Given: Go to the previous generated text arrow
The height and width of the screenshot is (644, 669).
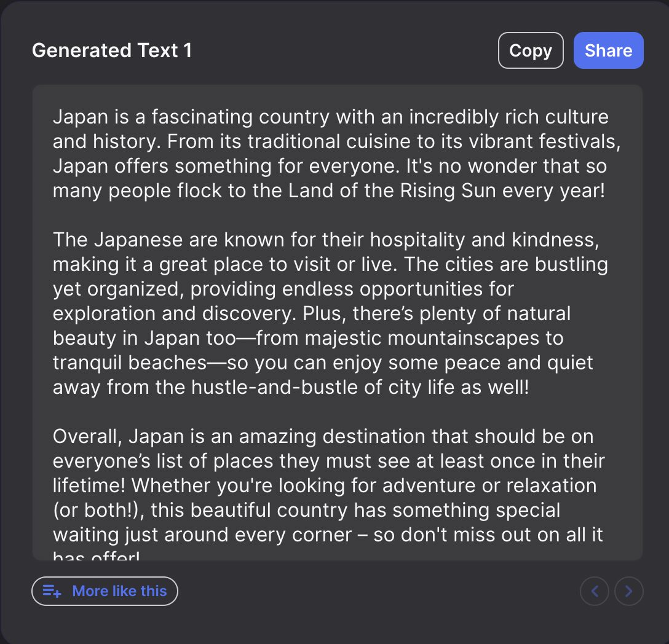Looking at the screenshot, I should 595,591.
